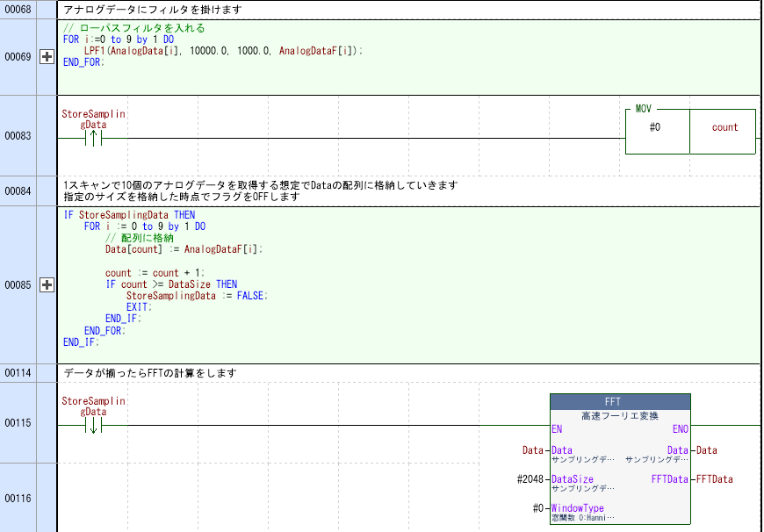Expand the low-pass filter ST block on row 00069

pos(47,57)
